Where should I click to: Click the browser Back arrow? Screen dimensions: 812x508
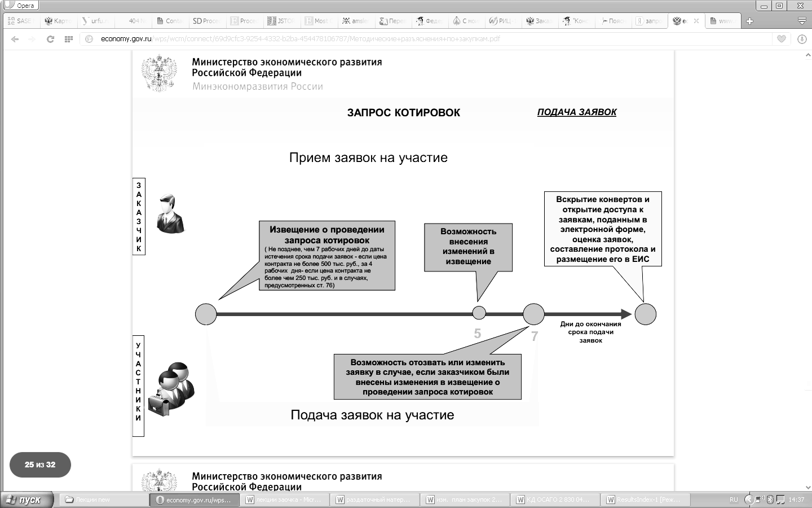pos(15,39)
